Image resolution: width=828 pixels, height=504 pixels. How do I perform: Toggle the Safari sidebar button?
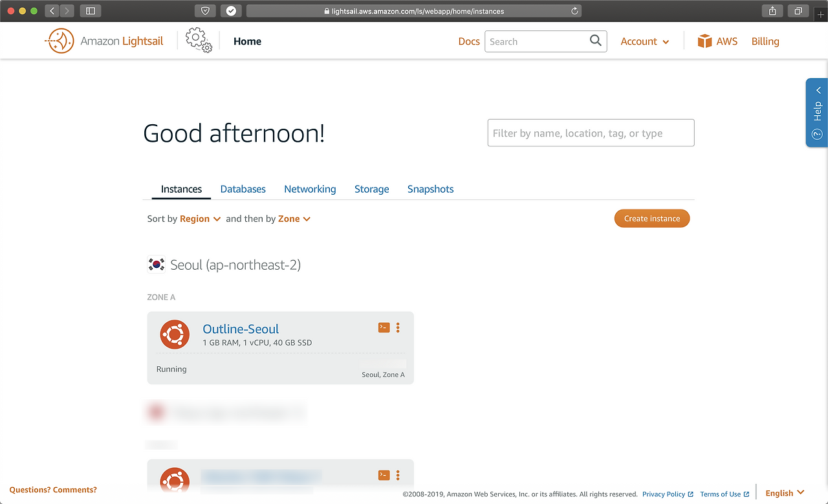click(91, 11)
